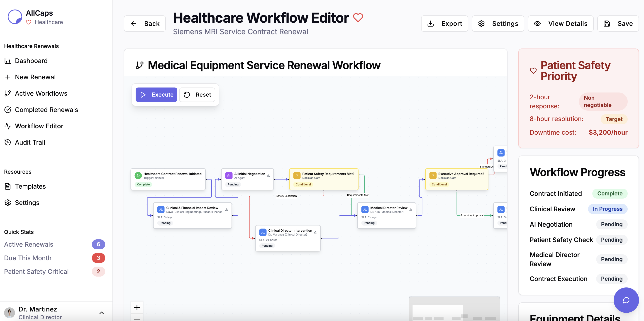
Task: Click the Medical Director Review people icon
Action: click(x=365, y=209)
